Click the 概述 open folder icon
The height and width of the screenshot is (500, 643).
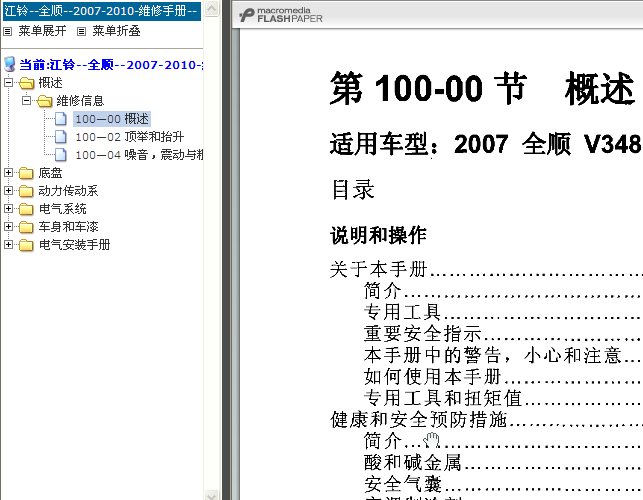tap(27, 83)
